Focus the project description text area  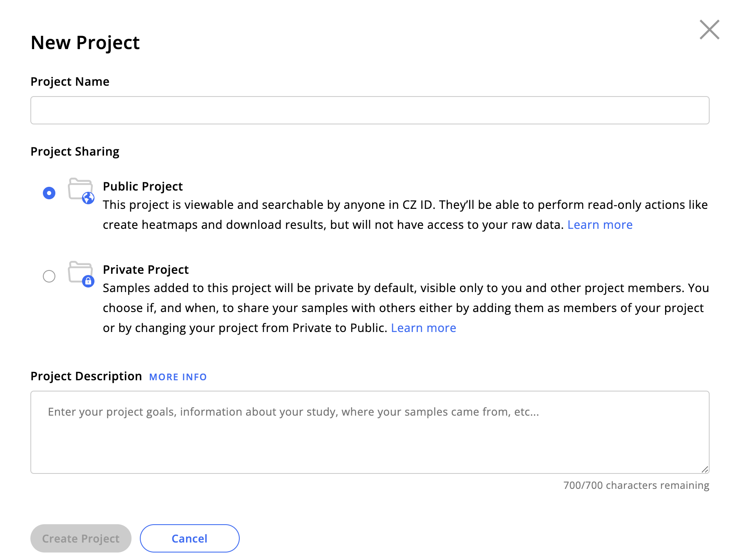[x=370, y=432]
